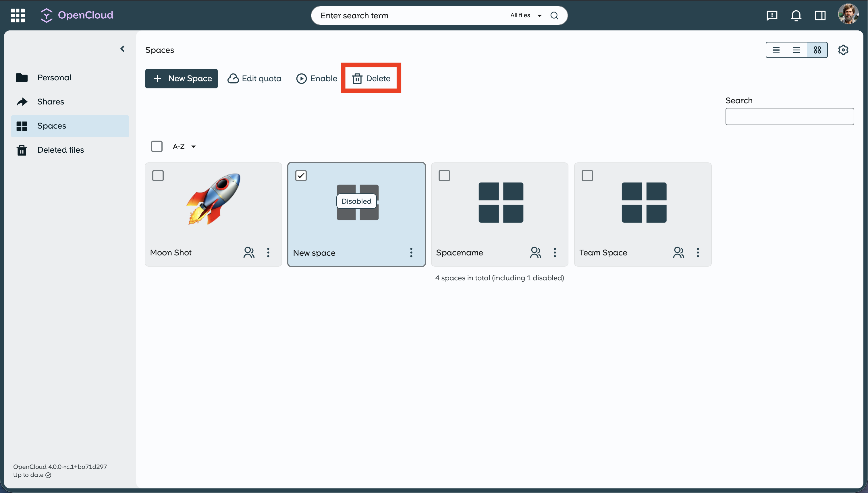Open the feedback speech bubble icon
Image resolution: width=868 pixels, height=493 pixels.
[x=771, y=15]
